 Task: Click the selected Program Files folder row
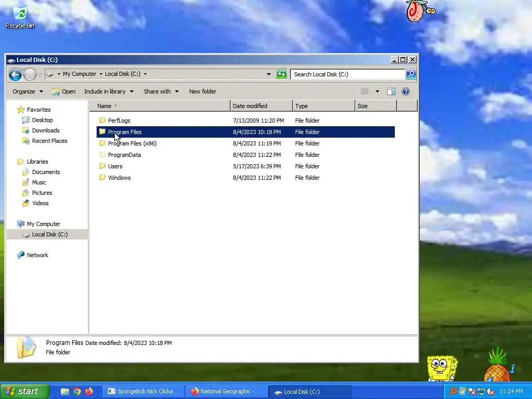point(246,132)
